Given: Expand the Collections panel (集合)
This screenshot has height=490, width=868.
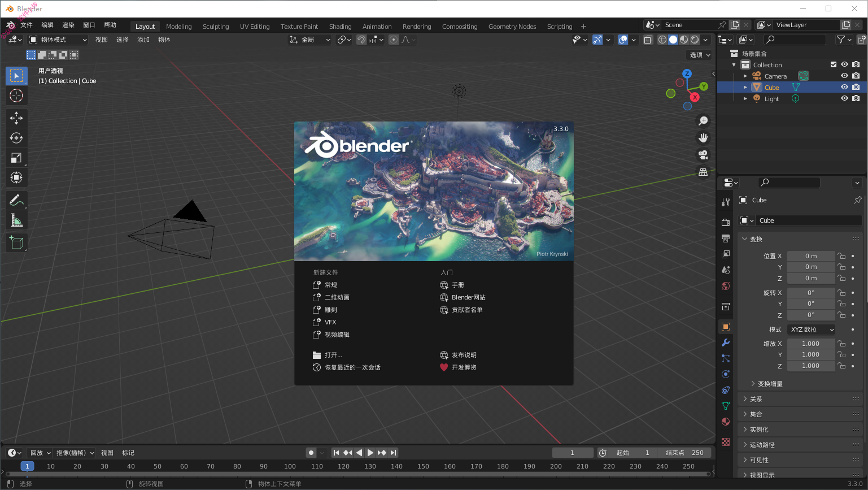Looking at the screenshot, I should point(800,414).
